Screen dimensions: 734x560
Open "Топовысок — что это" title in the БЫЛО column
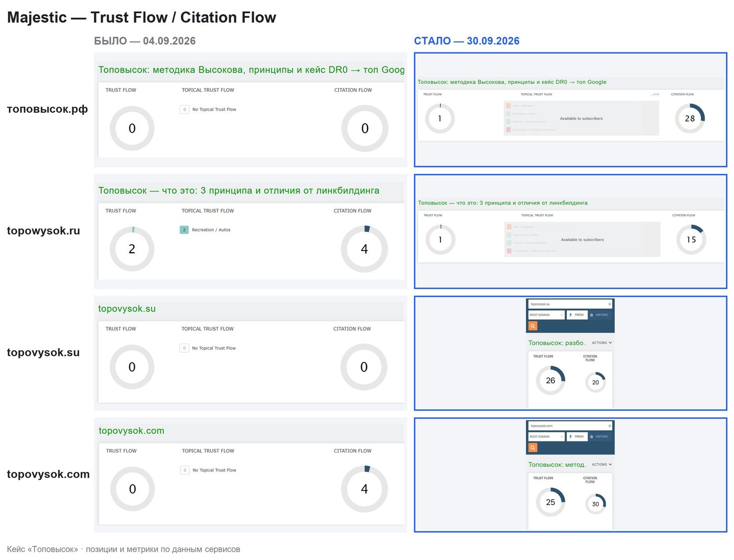point(239,190)
